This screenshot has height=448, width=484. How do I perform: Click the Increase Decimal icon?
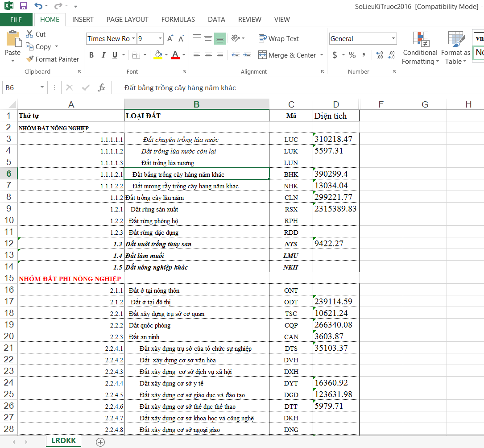tap(379, 55)
